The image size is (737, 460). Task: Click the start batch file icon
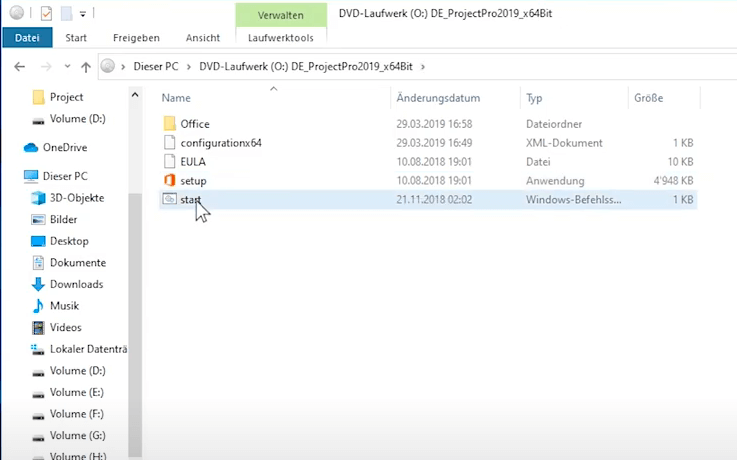tap(169, 200)
